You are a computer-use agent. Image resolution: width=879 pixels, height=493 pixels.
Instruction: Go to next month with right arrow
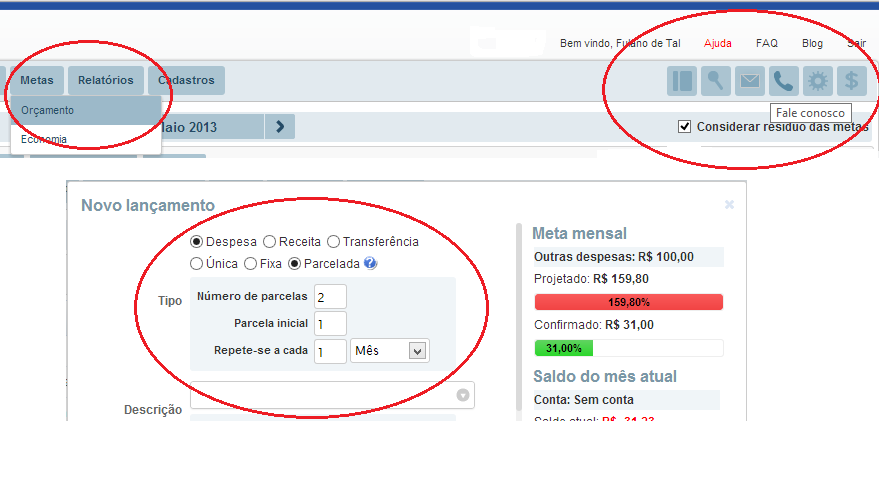[x=280, y=126]
